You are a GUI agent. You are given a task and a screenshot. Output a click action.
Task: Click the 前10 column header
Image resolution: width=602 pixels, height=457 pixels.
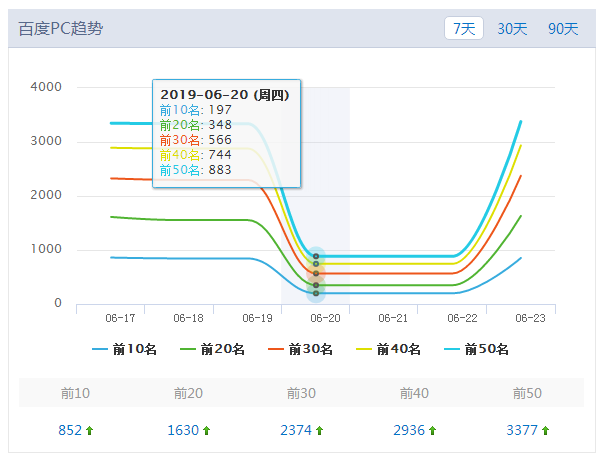[x=75, y=393]
